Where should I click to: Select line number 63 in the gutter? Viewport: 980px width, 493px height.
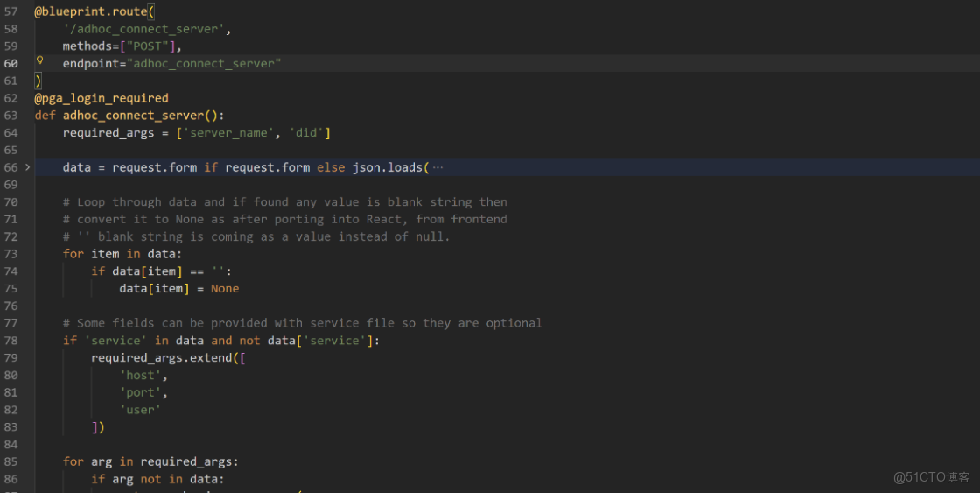(x=11, y=116)
